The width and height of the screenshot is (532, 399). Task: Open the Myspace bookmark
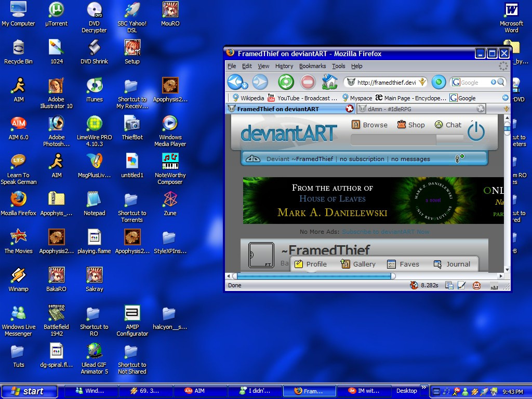[x=357, y=98]
